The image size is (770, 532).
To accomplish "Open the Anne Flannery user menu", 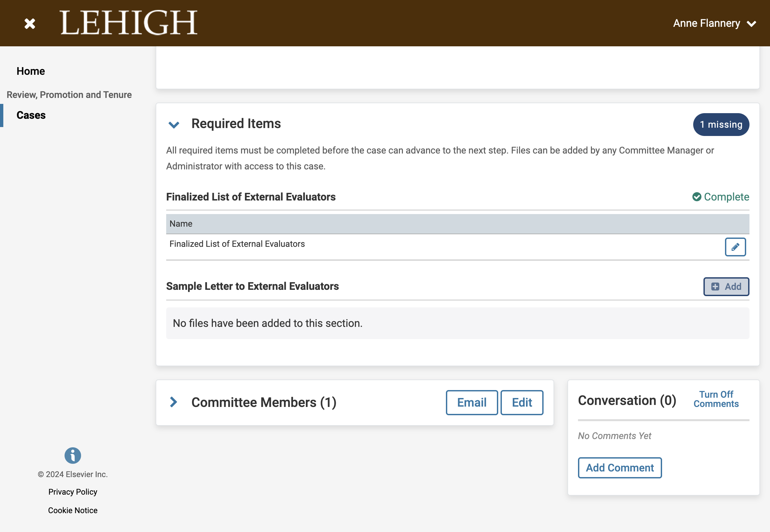I will [x=714, y=23].
